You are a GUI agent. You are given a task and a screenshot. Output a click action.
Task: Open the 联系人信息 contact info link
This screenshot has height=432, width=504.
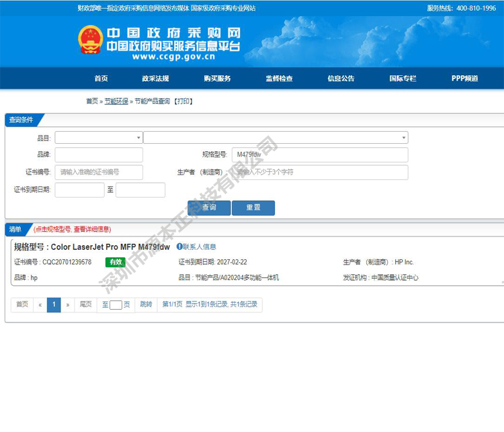pos(200,247)
